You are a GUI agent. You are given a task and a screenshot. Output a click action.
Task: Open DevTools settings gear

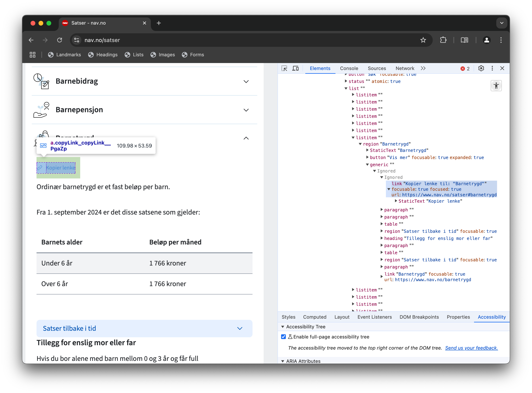[x=481, y=69]
